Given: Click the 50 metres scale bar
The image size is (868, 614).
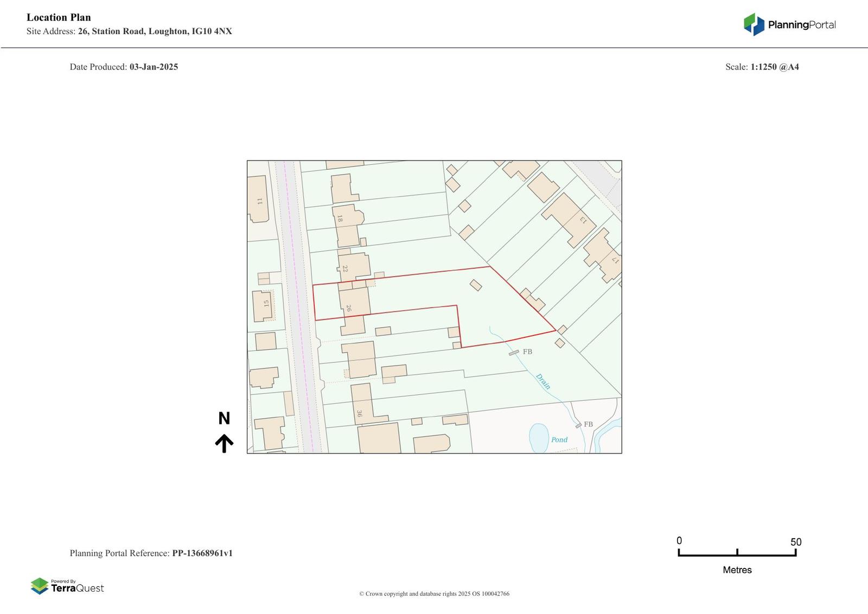Looking at the screenshot, I should pyautogui.click(x=737, y=553).
